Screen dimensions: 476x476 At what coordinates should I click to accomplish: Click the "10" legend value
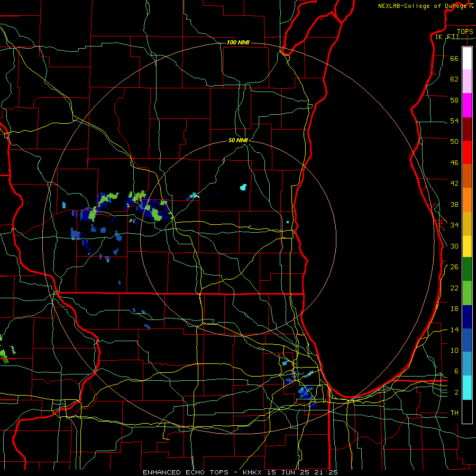click(454, 350)
